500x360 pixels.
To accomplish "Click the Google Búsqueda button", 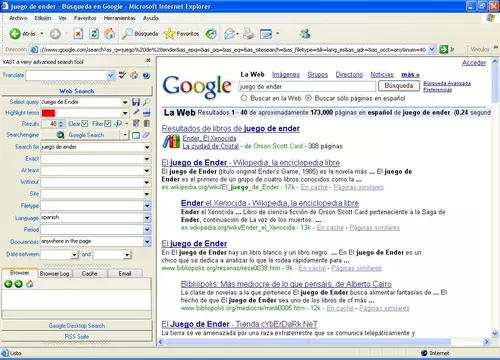I will pos(399,86).
